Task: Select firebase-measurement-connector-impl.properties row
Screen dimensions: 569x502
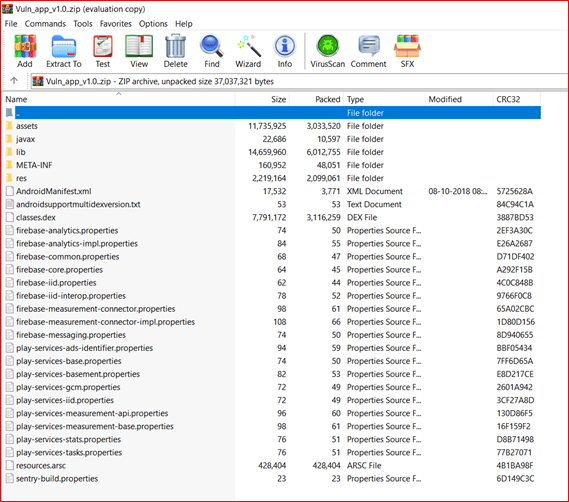Action: (x=272, y=322)
